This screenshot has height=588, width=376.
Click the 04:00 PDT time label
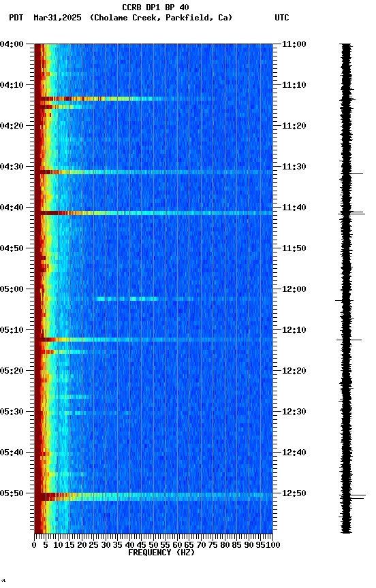[x=12, y=44]
